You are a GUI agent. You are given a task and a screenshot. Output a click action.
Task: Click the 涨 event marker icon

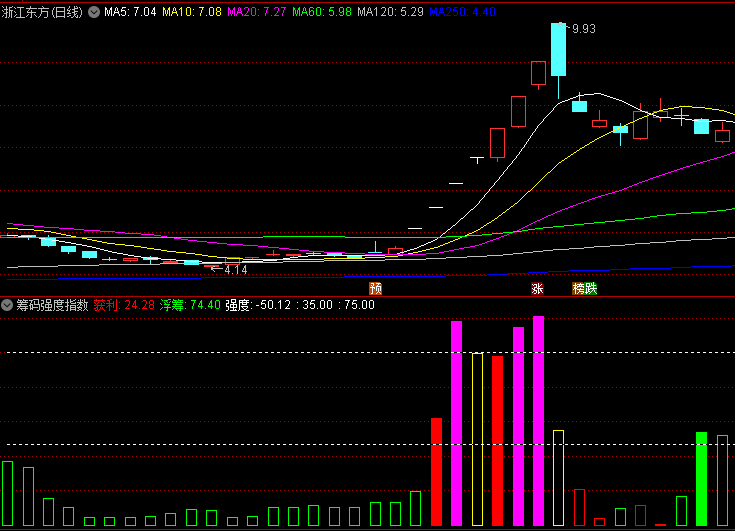[x=537, y=288]
